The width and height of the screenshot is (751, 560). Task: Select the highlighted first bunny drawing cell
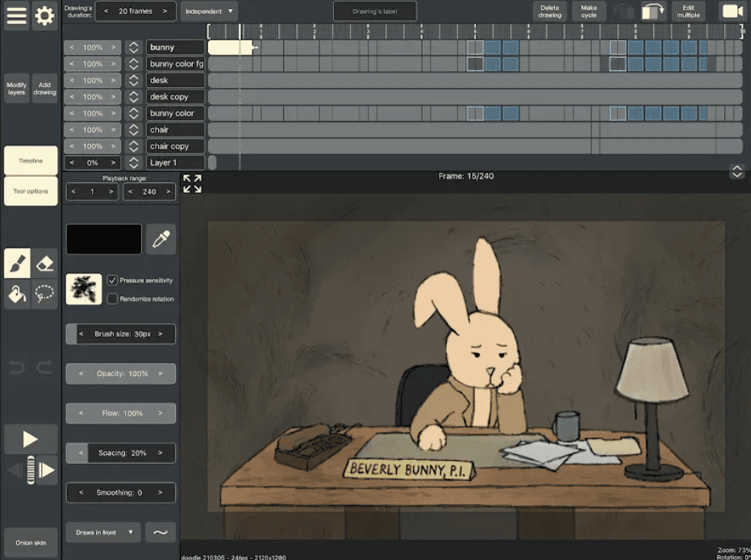[230, 48]
